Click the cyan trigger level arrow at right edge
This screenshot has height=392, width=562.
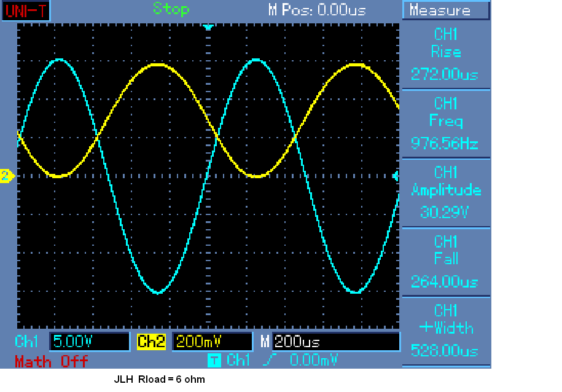click(396, 176)
